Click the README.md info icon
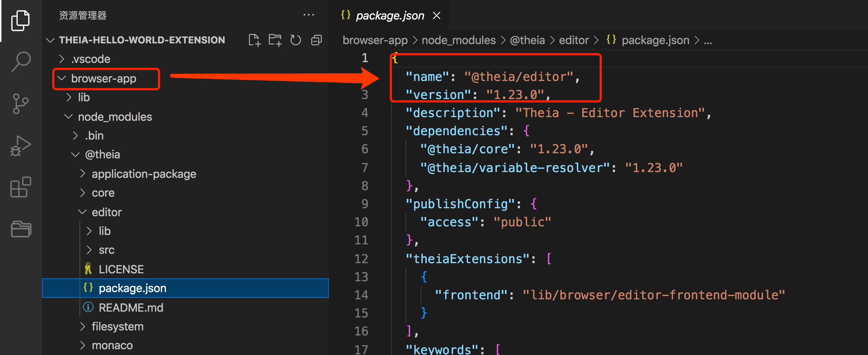The height and width of the screenshot is (355, 868). [x=88, y=307]
